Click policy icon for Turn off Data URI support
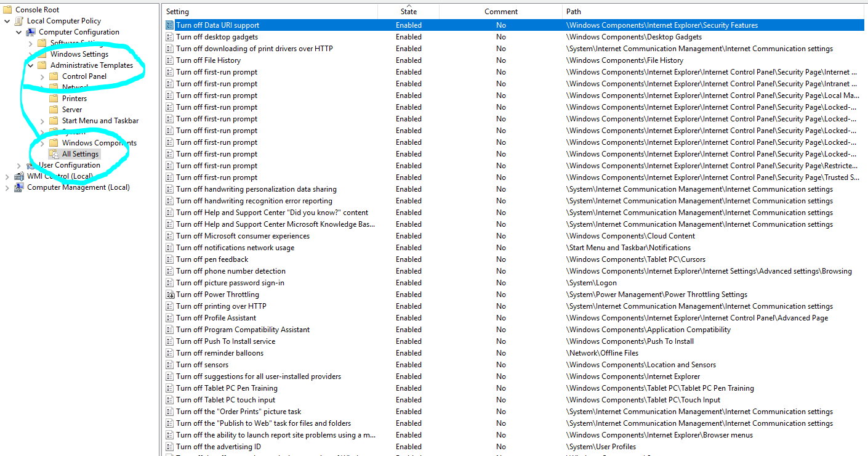Screen dimensions: 868x456 point(171,25)
